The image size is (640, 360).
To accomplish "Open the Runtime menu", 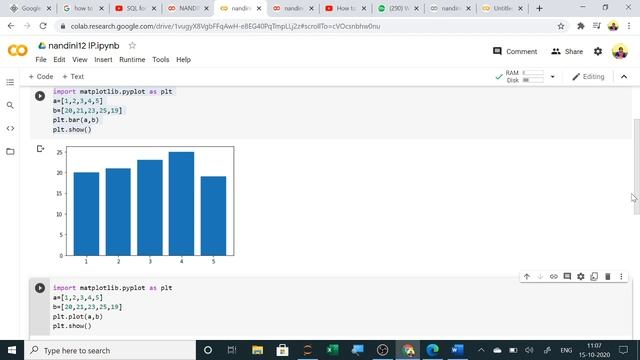I will (132, 60).
